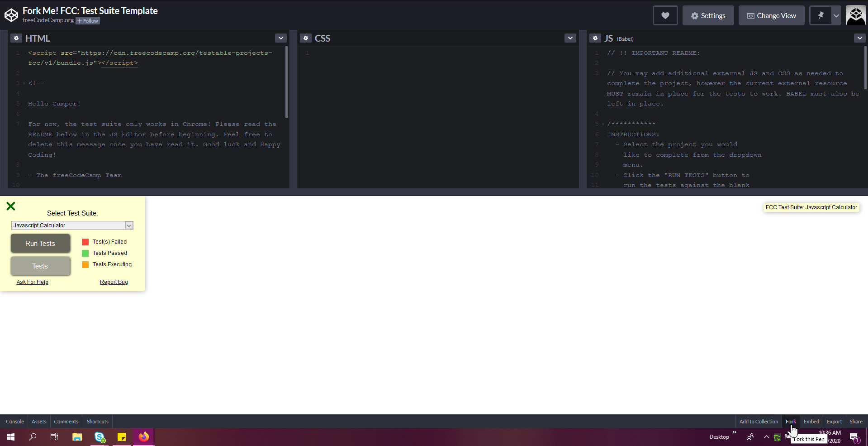Click the CodePen logo icon
This screenshot has height=446, width=868.
[11, 15]
